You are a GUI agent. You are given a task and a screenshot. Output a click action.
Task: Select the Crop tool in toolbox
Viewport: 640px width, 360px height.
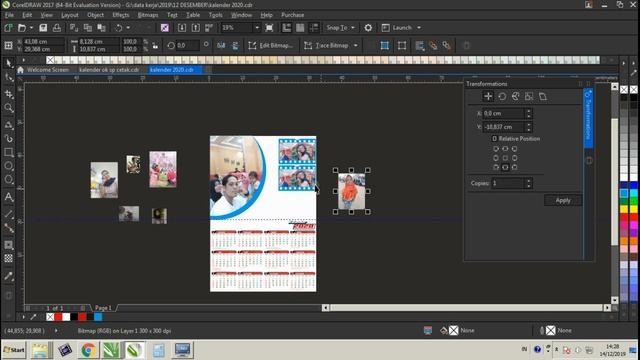pyautogui.click(x=9, y=94)
